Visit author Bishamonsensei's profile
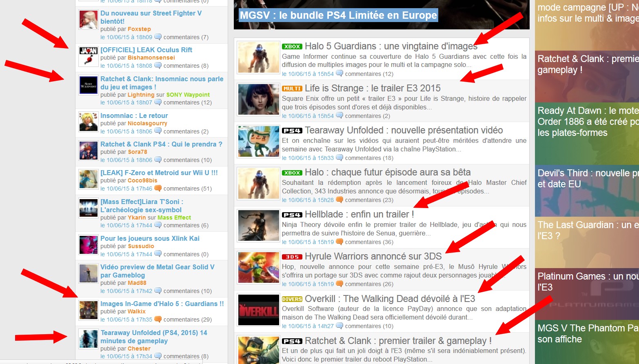Viewport: 639px width, 364px height. [151, 58]
